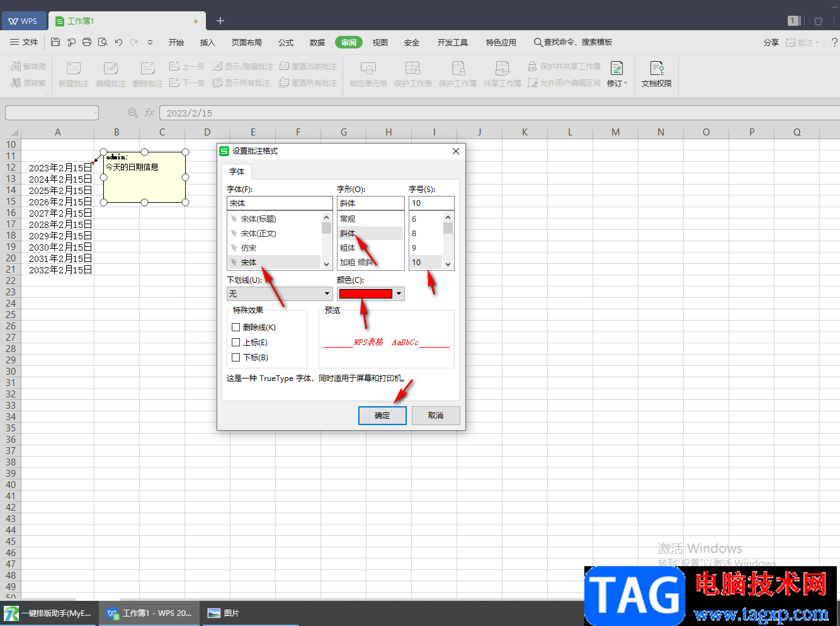This screenshot has width=840, height=626.
Task: Expand the quick access toolbar customize arrow
Action: pyautogui.click(x=150, y=42)
